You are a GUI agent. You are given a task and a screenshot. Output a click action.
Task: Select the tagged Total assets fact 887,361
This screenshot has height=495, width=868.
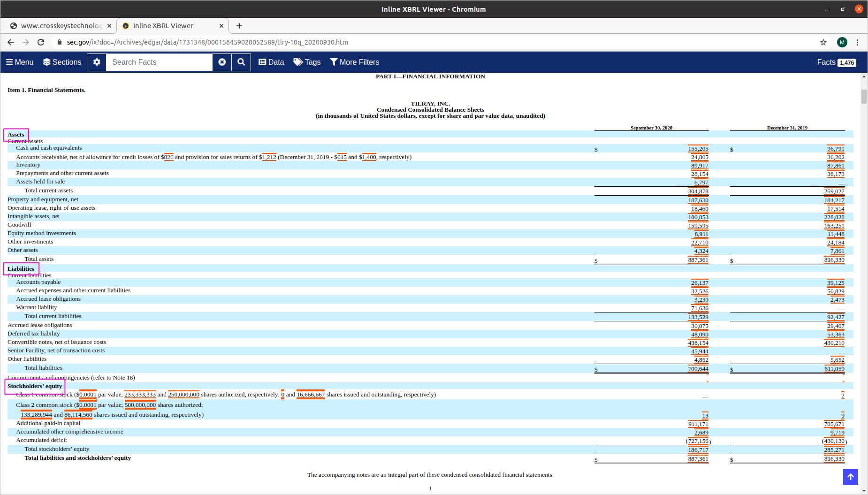pyautogui.click(x=698, y=259)
